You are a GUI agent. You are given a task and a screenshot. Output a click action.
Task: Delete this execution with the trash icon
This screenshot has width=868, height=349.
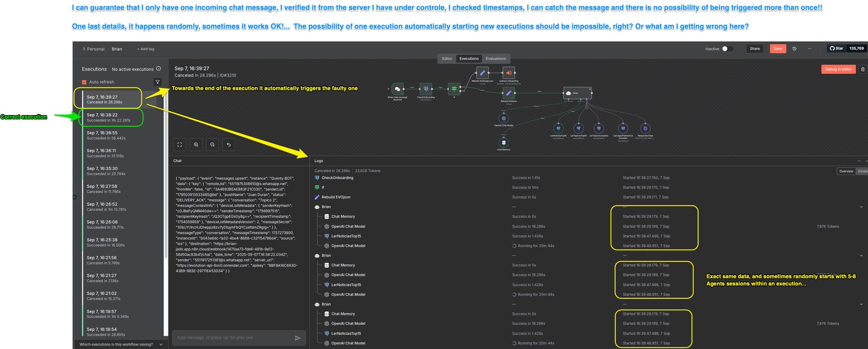[x=863, y=69]
